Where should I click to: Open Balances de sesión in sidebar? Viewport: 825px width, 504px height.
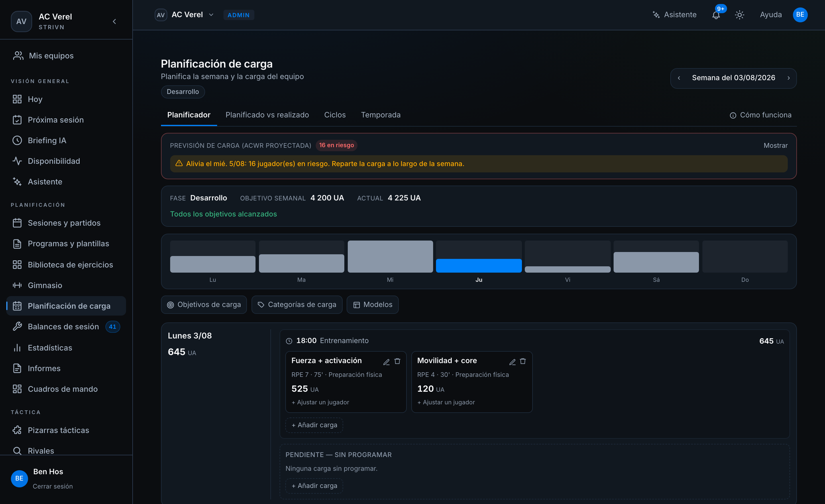point(66,327)
